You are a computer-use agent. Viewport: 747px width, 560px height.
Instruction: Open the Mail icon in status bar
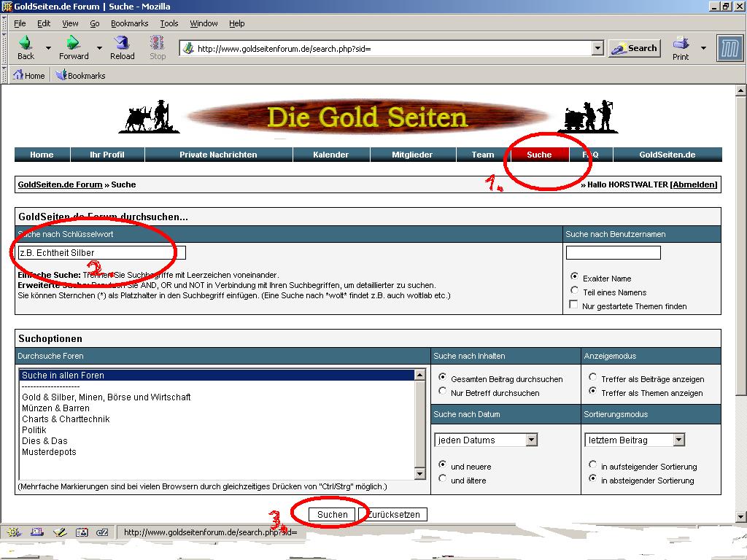click(x=37, y=532)
